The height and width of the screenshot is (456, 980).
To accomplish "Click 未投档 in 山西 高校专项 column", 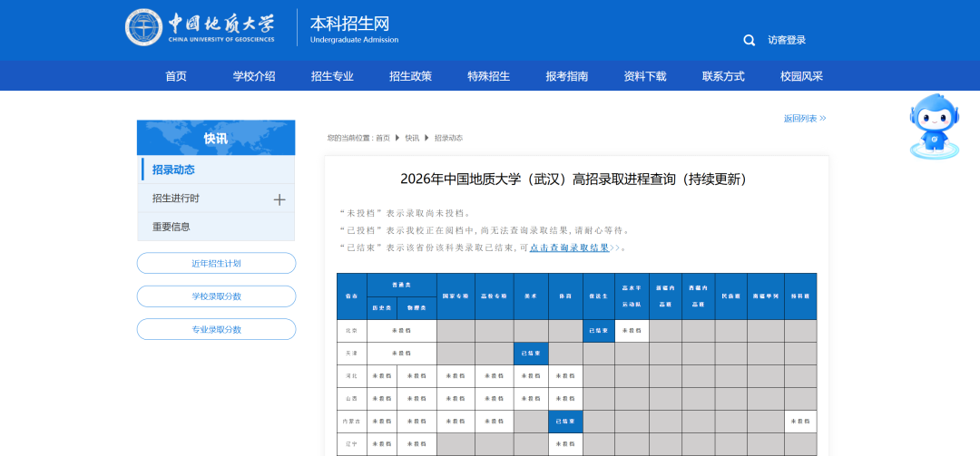I will click(x=495, y=399).
